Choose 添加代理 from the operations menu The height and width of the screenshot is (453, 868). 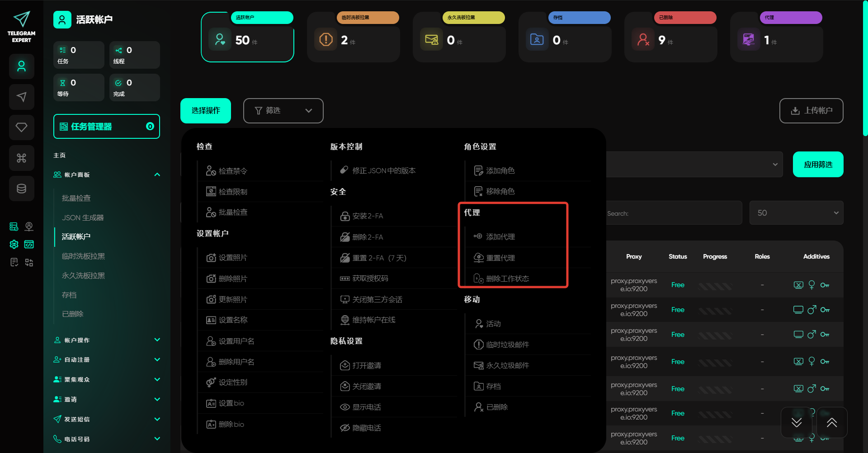point(500,237)
